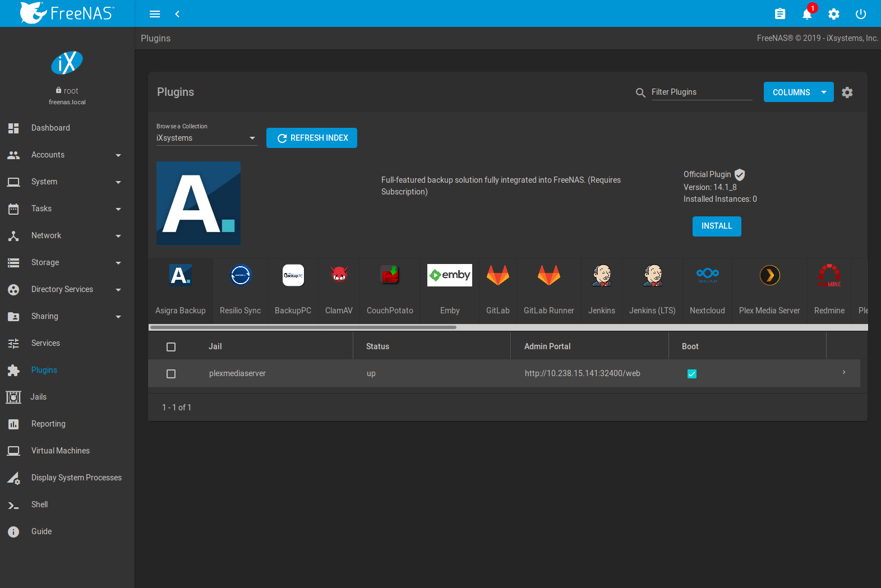Screen dimensions: 881x588
Task: Select the Nextcloud plugin icon
Action: tap(708, 275)
